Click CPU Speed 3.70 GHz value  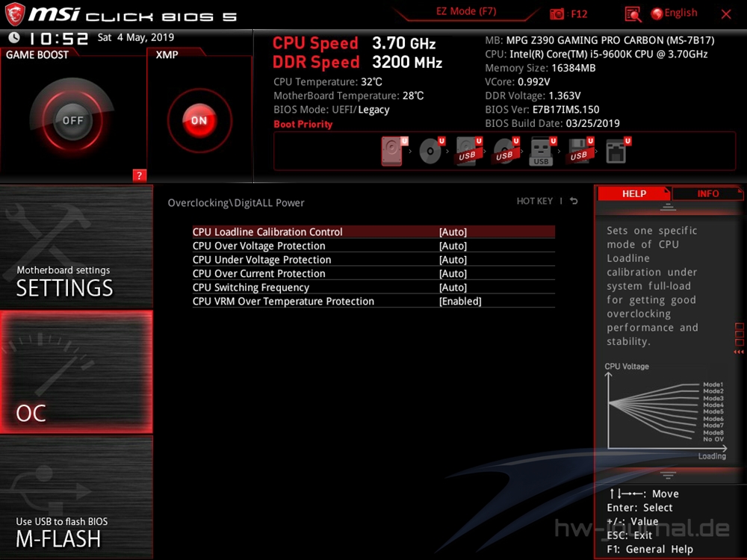[403, 43]
